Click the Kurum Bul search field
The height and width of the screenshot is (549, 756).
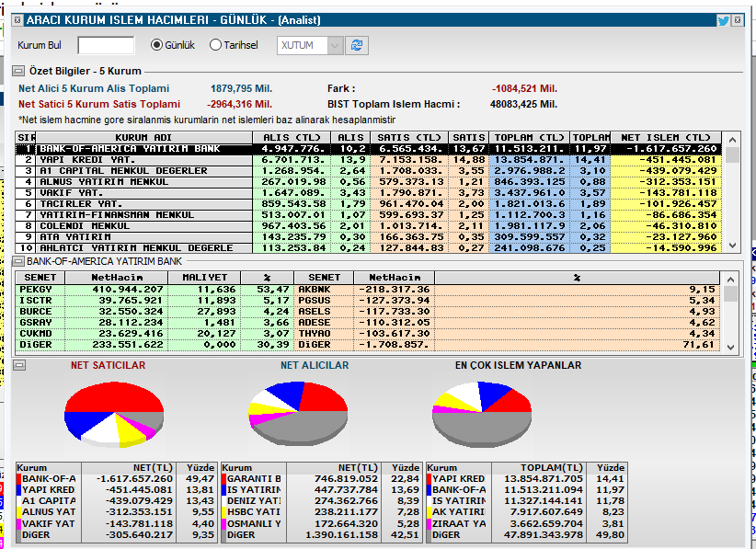106,45
